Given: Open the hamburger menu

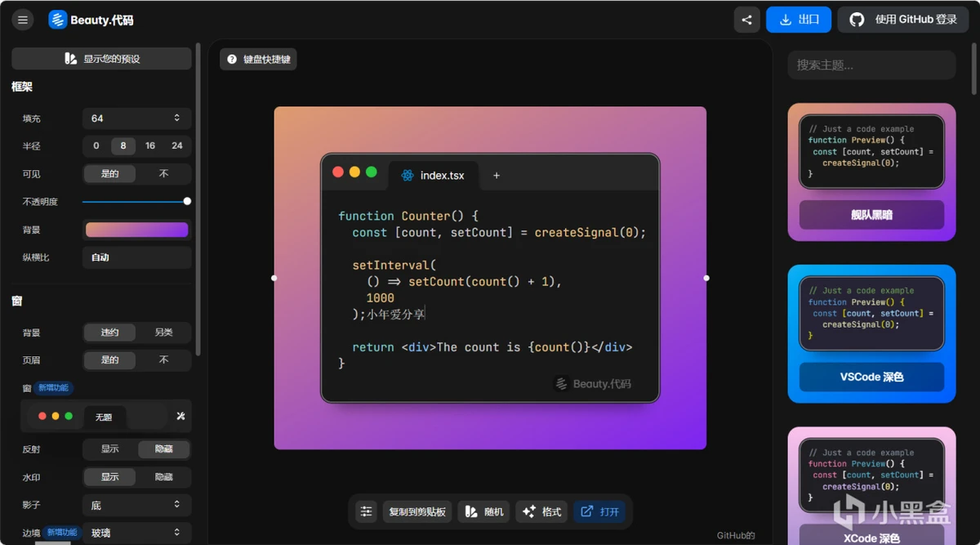Looking at the screenshot, I should pyautogui.click(x=23, y=20).
